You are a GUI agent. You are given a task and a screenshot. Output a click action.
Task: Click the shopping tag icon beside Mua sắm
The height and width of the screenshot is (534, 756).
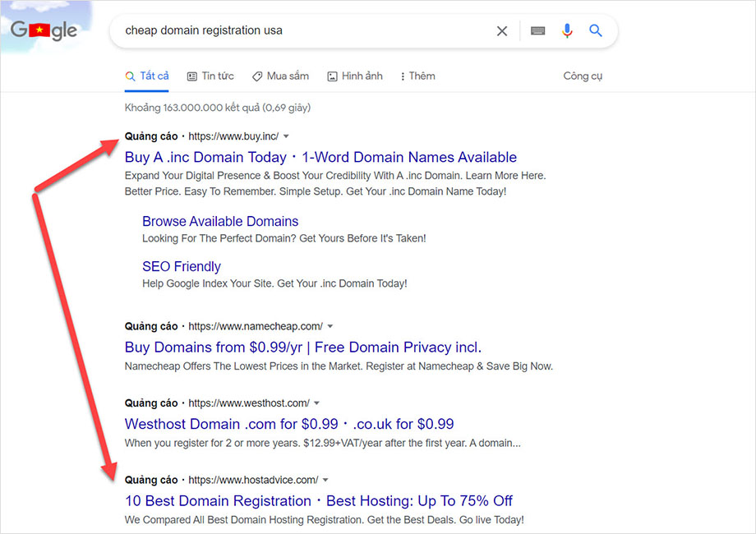tap(256, 76)
